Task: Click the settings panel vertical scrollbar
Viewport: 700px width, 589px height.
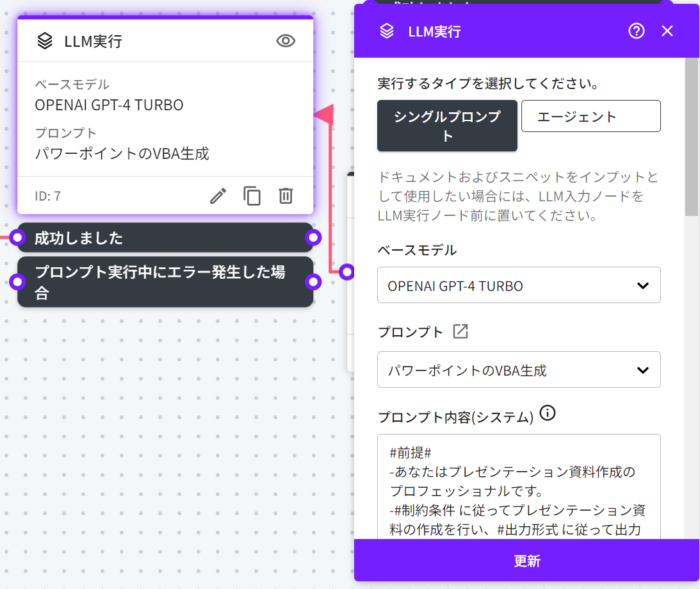Action: point(691,138)
